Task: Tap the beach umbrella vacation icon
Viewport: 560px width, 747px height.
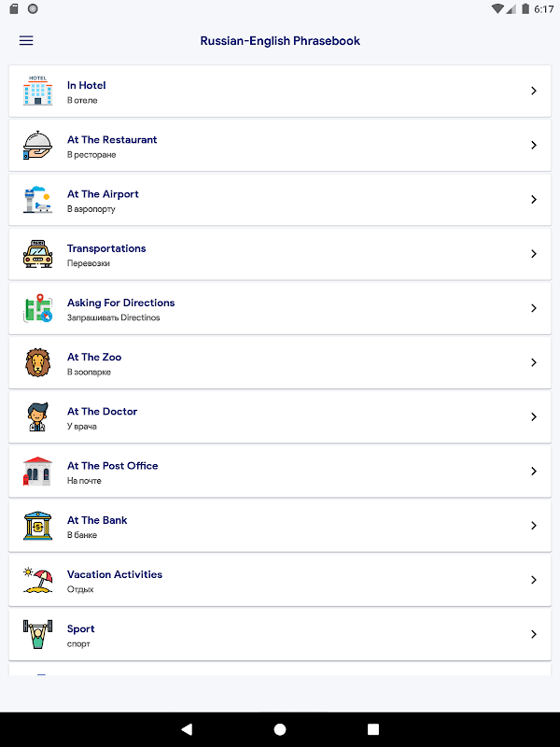Action: (37, 579)
